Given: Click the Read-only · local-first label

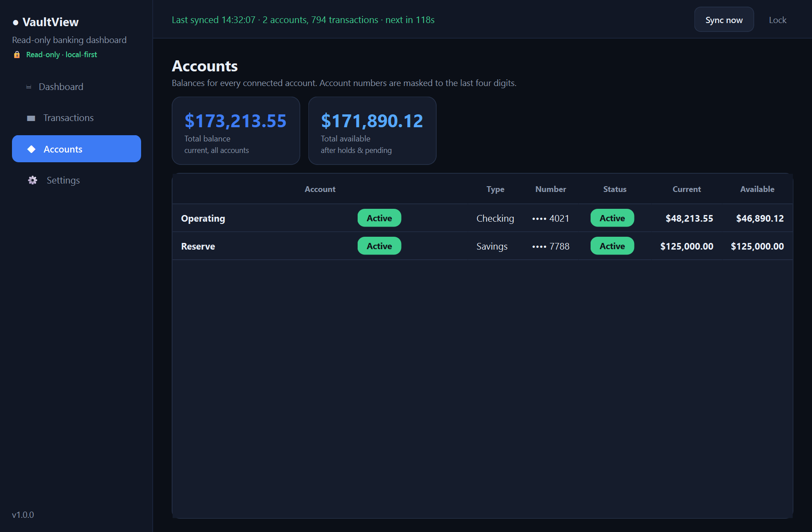Looking at the screenshot, I should point(61,55).
